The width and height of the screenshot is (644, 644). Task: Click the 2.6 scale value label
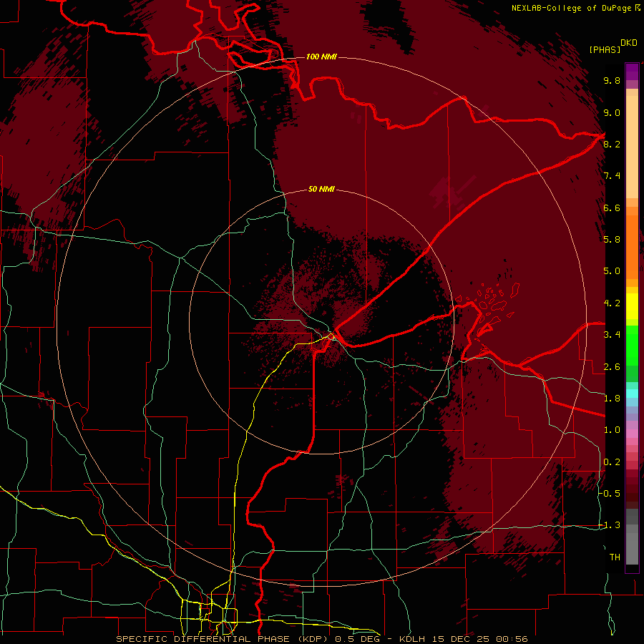[612, 366]
